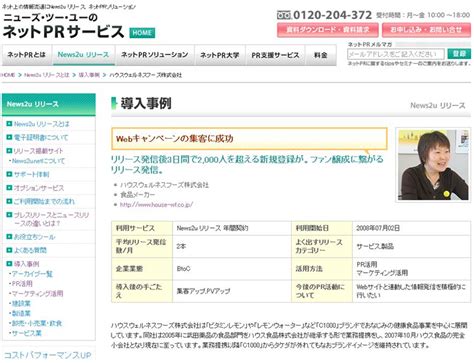474x363 pixels.
Task: Open News2u.netについて sub-link
Action: [38, 161]
